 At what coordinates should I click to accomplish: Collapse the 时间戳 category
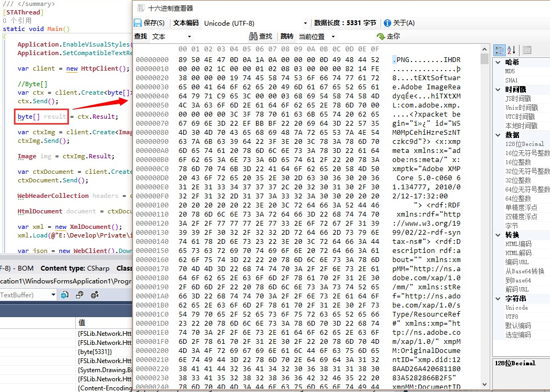point(498,89)
